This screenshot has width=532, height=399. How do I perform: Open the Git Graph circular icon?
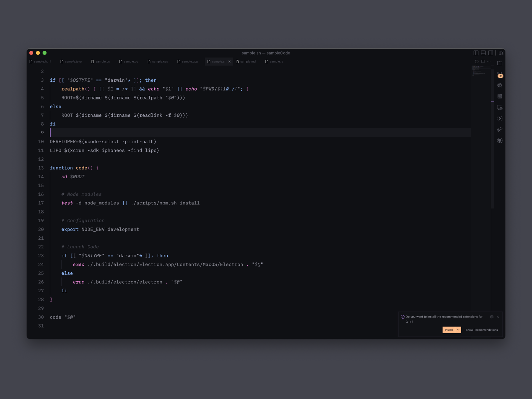coord(499,119)
